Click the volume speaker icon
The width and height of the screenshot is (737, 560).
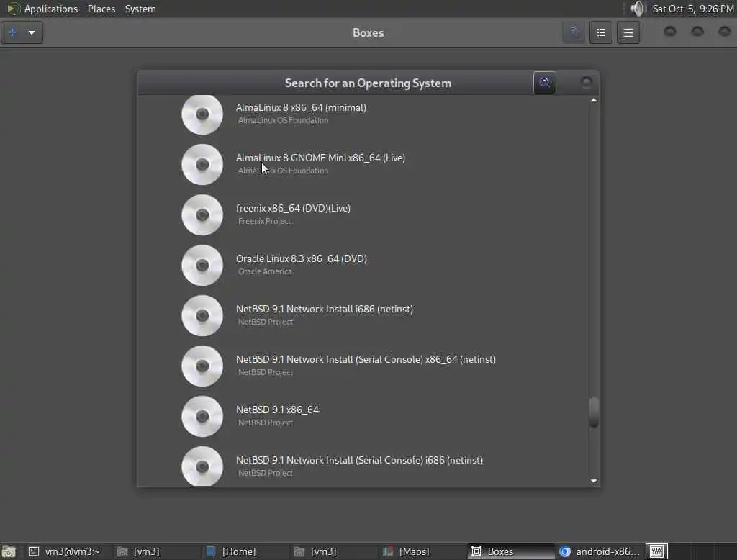(x=637, y=9)
